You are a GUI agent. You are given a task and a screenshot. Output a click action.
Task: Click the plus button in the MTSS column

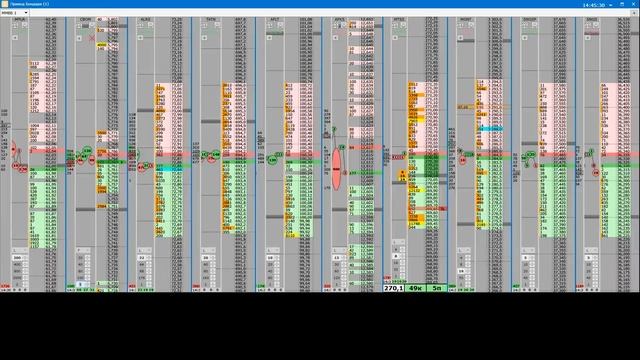click(x=395, y=38)
